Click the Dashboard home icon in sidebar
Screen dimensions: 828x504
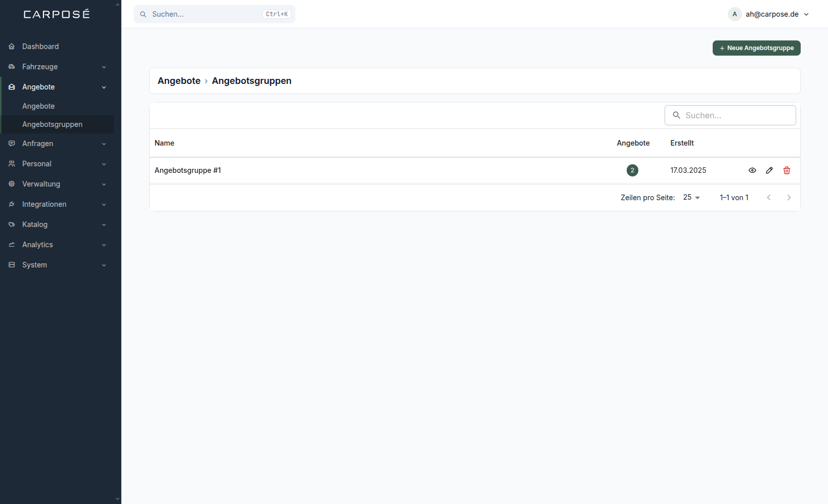[12, 47]
